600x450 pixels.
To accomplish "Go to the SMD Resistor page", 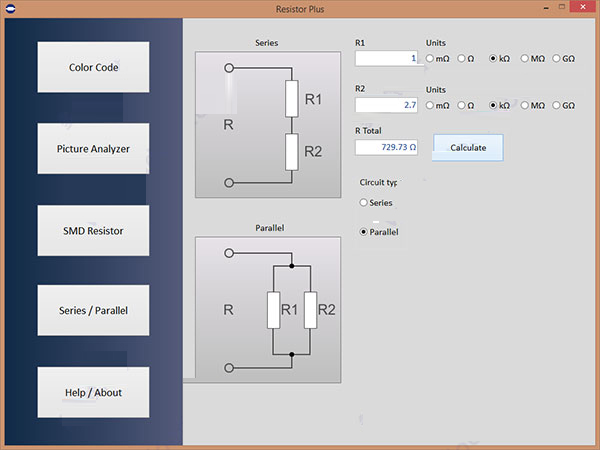I will pyautogui.click(x=93, y=231).
